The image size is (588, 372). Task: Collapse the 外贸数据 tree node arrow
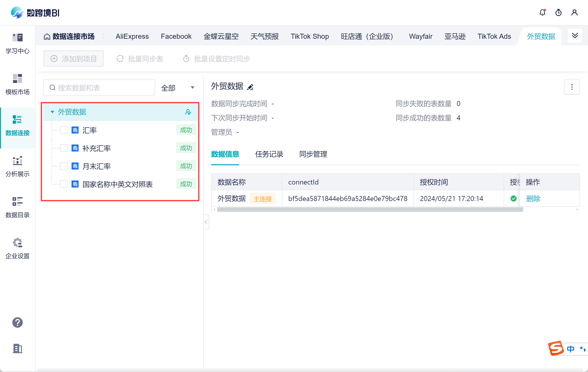(52, 112)
